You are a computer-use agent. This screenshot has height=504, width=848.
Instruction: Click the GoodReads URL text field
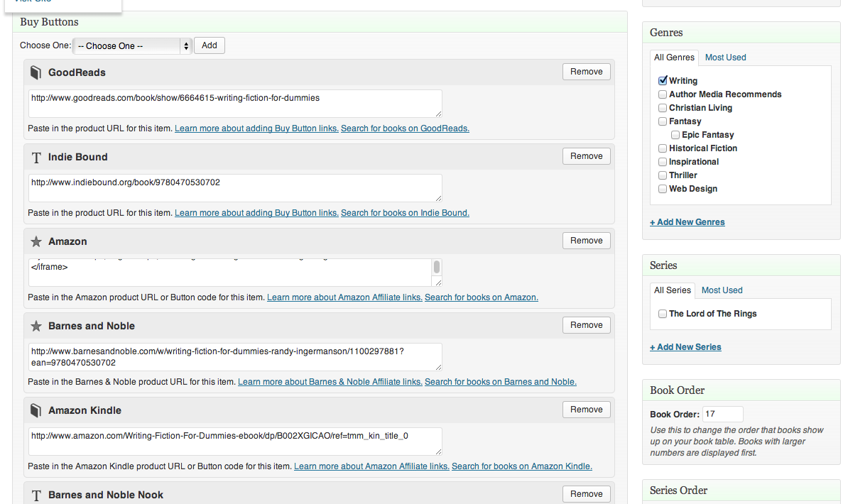coord(235,104)
